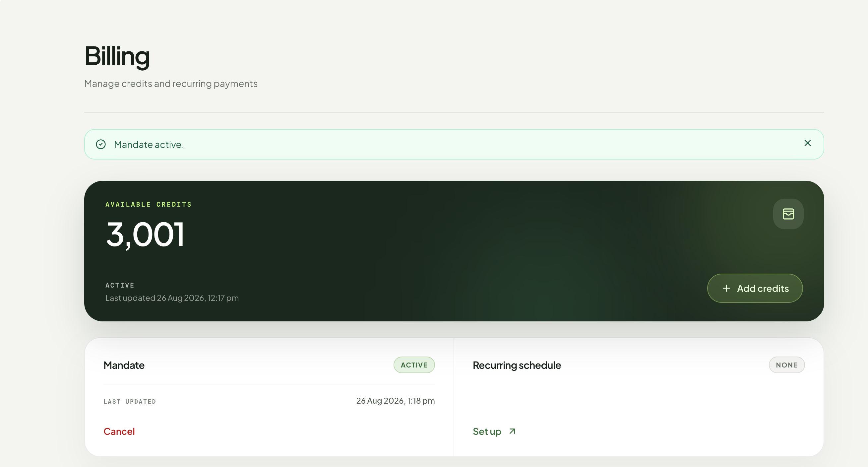This screenshot has height=467, width=868.
Task: Click the ACTIVE status label on credits card
Action: (x=120, y=285)
